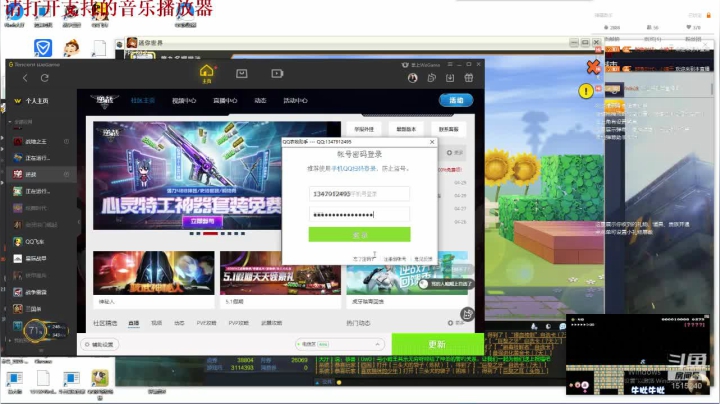Open the download manager icon in WeGame
This screenshot has height=404, width=720.
[x=450, y=78]
